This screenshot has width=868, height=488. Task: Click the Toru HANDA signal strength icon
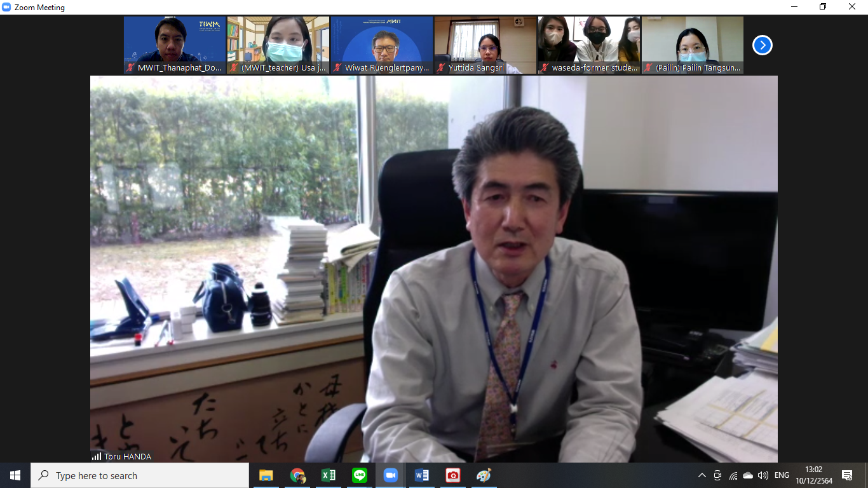tap(97, 456)
